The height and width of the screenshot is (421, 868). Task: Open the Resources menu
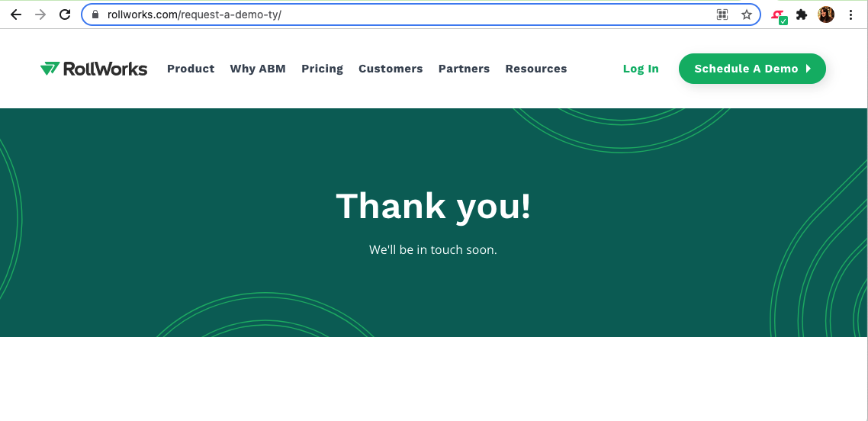pos(536,69)
